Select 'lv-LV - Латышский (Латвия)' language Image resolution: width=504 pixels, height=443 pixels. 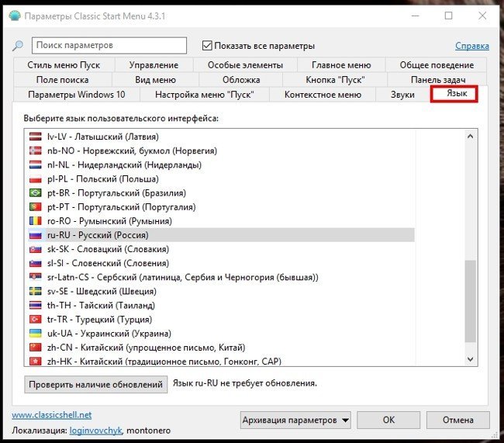pos(221,137)
